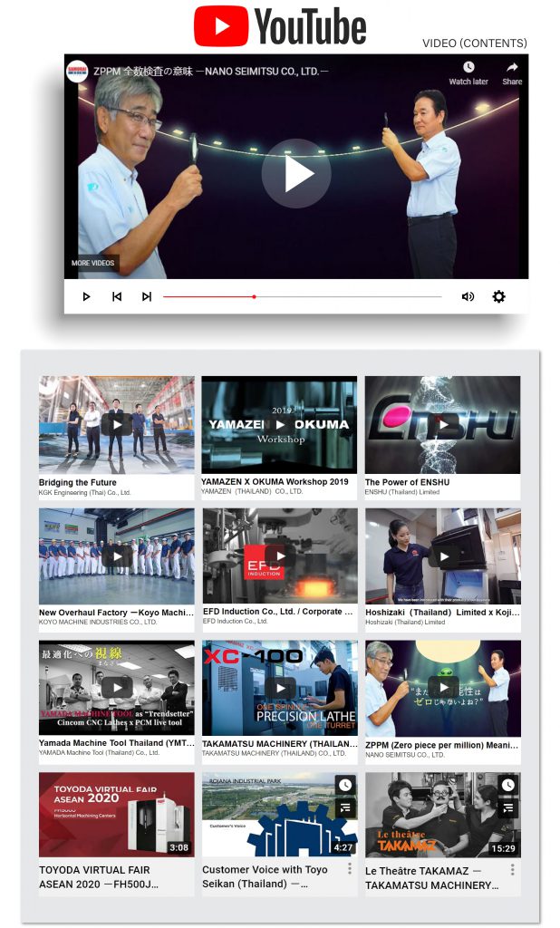The image size is (560, 928).
Task: Click the 4:27 duration badge
Action: 343,847
